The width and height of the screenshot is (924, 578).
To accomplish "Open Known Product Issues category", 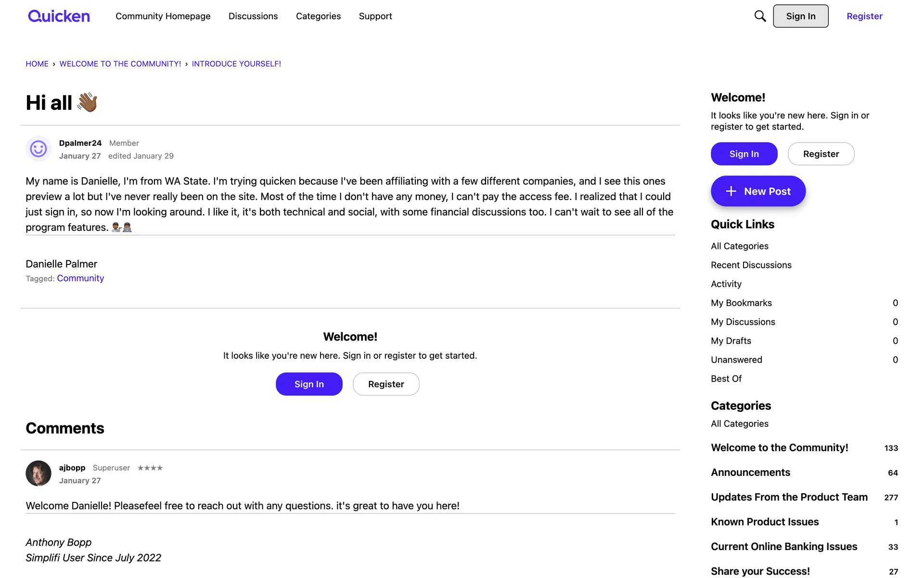I will coord(765,522).
